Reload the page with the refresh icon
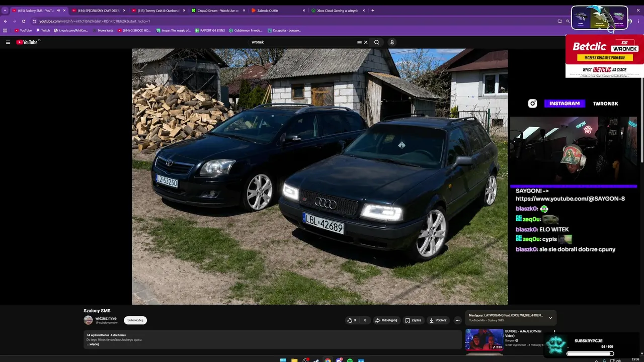This screenshot has height=362, width=644. click(23, 21)
